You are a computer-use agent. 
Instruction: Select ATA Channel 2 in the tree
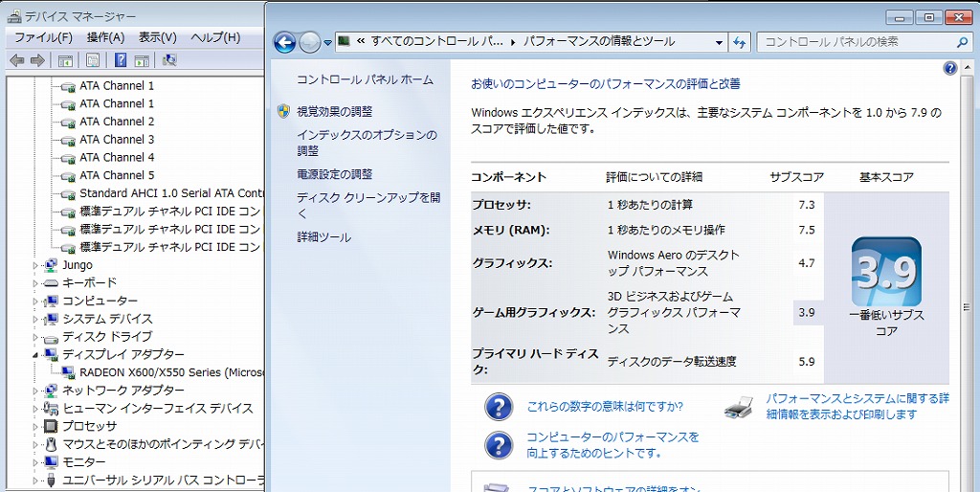tap(116, 122)
